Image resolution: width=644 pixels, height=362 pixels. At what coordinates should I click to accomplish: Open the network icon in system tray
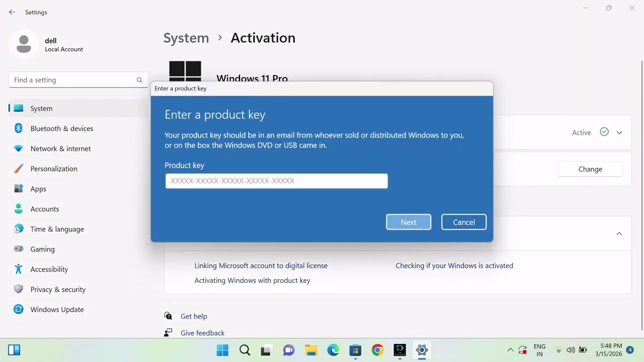pos(558,350)
